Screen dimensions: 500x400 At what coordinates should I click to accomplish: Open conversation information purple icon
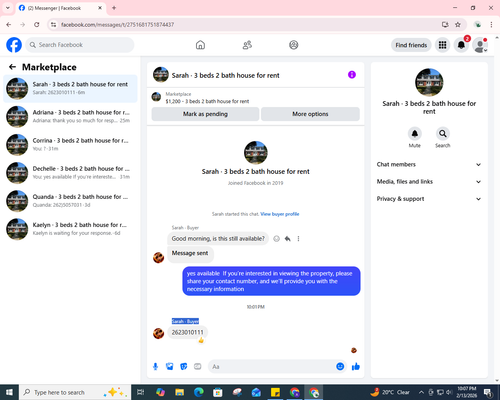tap(352, 75)
